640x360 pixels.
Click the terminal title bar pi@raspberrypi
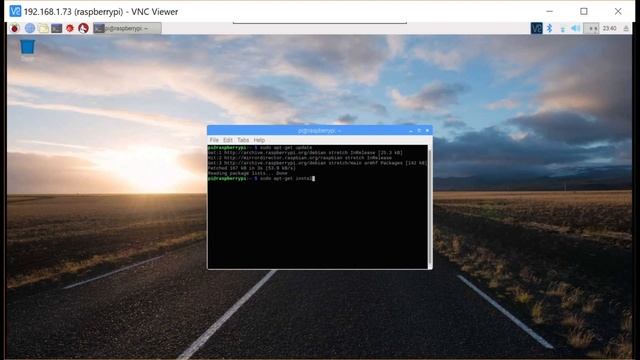(320, 131)
